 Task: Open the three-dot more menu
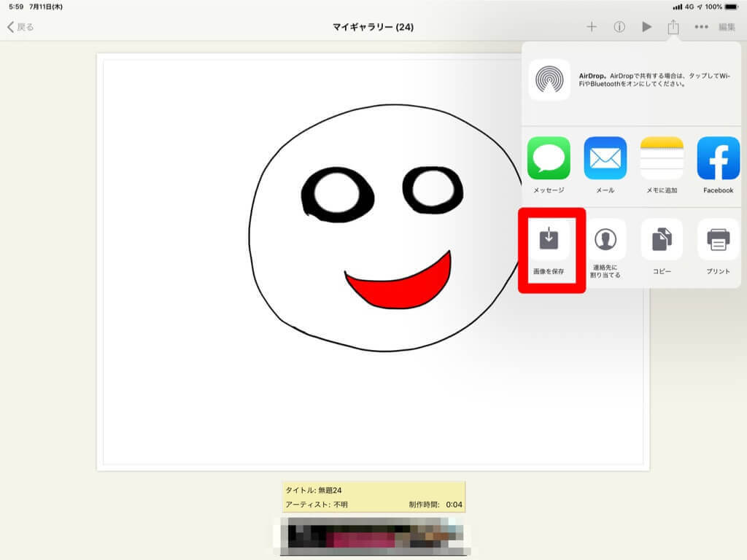click(x=701, y=27)
